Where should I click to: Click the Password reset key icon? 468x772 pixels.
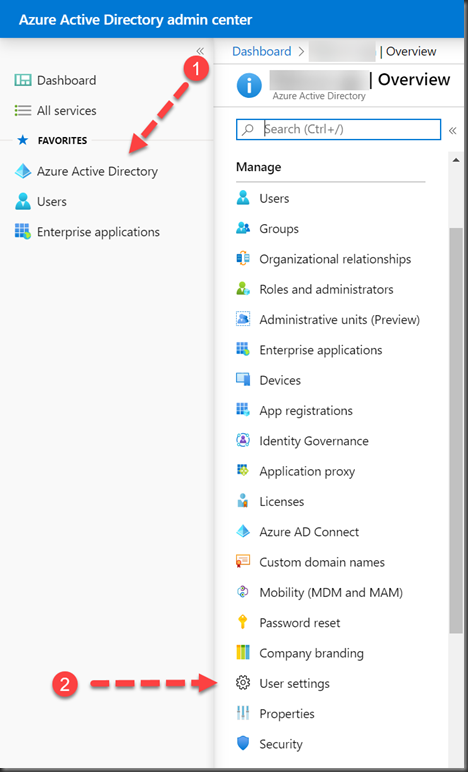pos(243,622)
